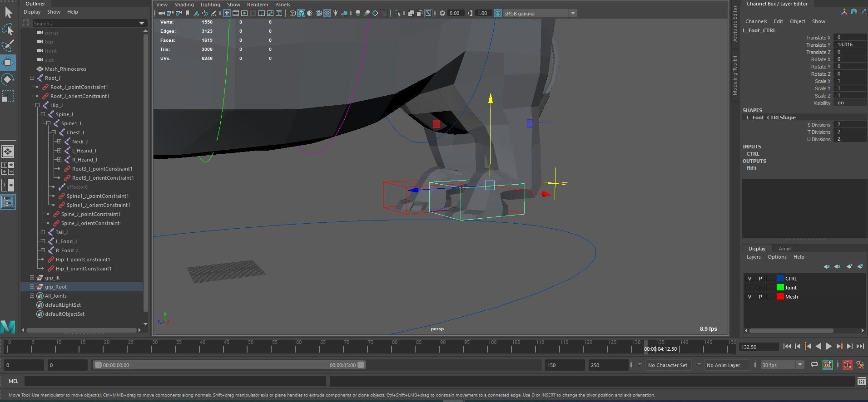Move selected layer up icon

827,266
